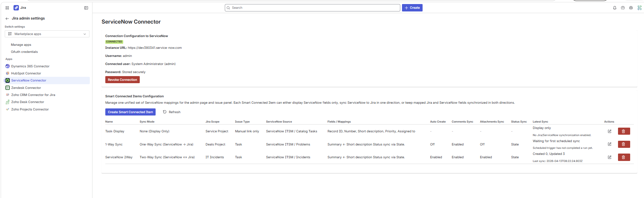Click the Jira logo icon
The height and width of the screenshot is (198, 644).
pyautogui.click(x=16, y=8)
